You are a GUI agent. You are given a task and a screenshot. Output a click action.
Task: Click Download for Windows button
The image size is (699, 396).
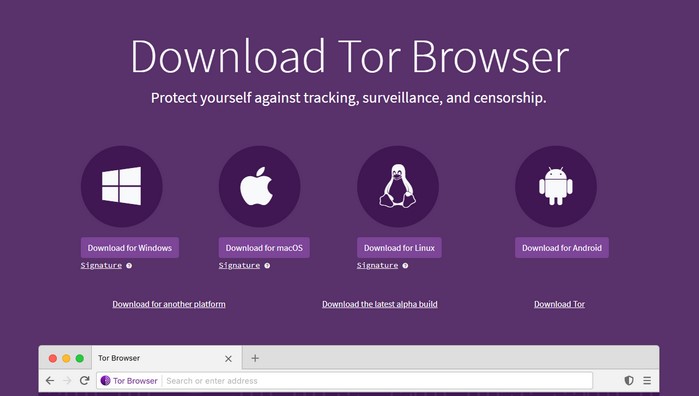coord(130,248)
